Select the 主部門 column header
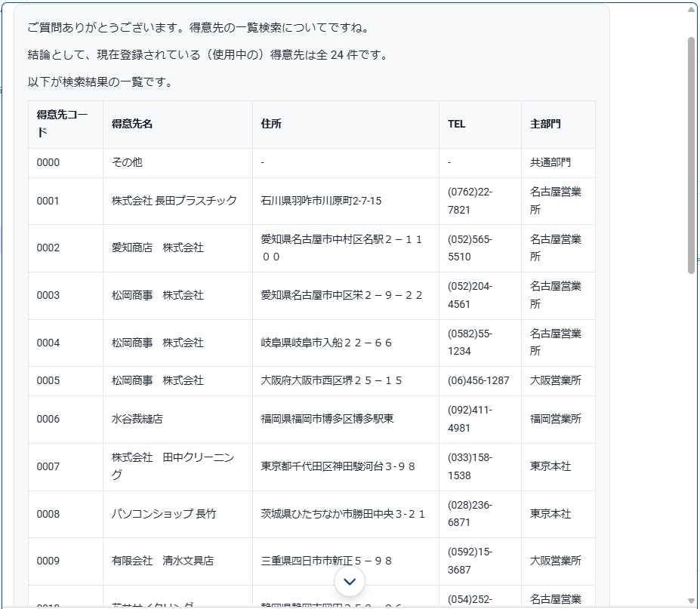 tap(558, 124)
